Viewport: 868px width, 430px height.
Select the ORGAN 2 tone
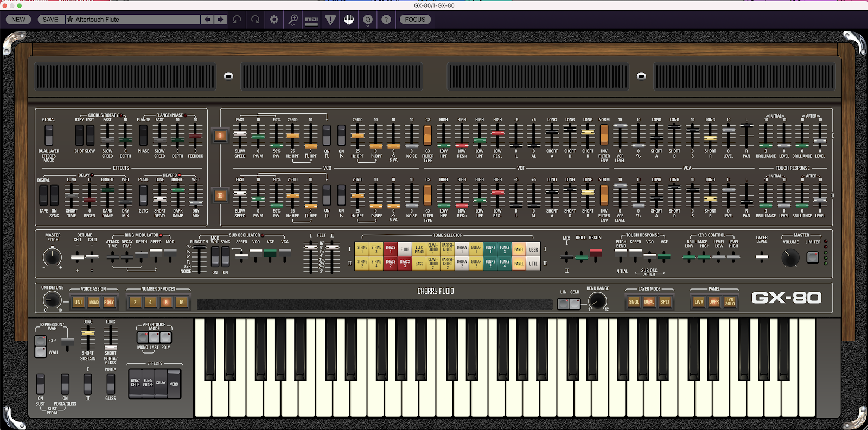462,264
